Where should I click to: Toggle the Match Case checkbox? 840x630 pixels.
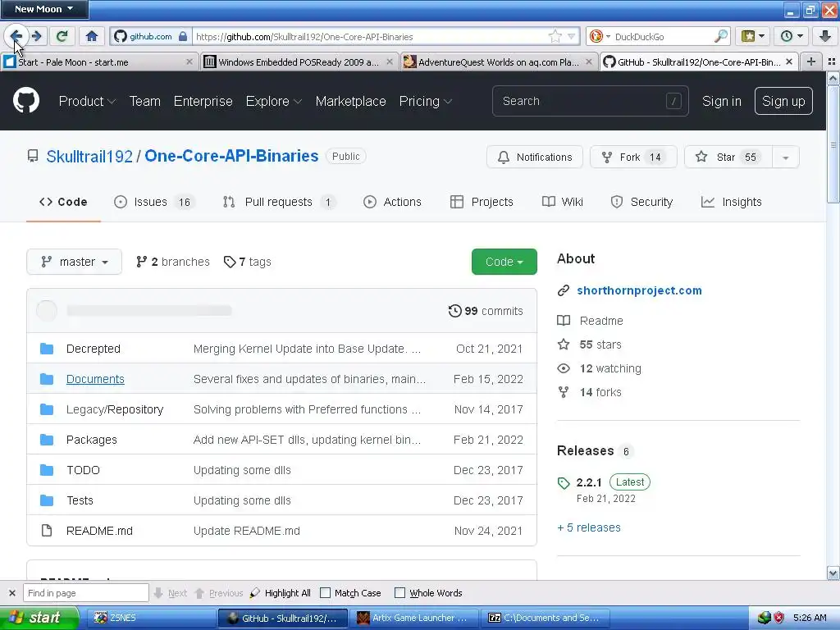point(325,593)
